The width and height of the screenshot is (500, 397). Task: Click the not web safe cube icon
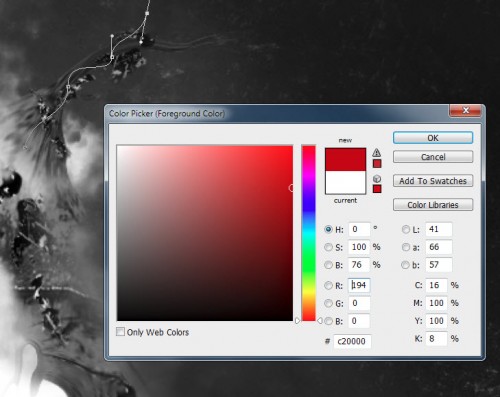click(377, 179)
